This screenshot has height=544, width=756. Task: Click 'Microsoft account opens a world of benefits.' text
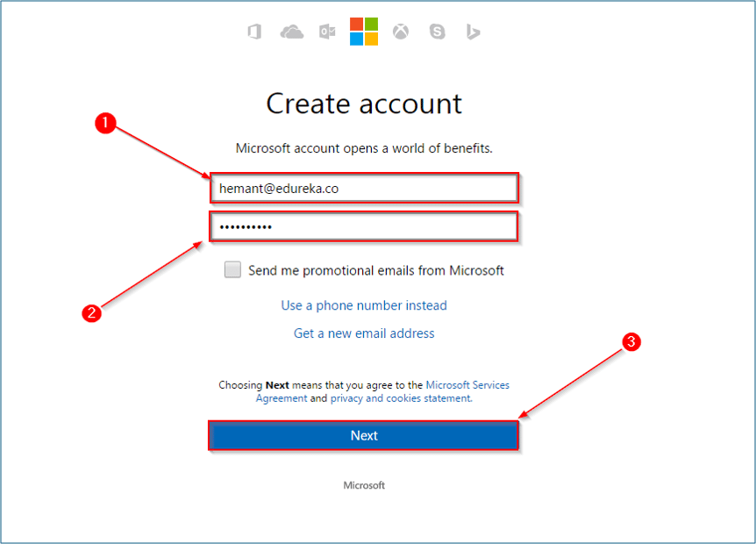click(x=364, y=148)
